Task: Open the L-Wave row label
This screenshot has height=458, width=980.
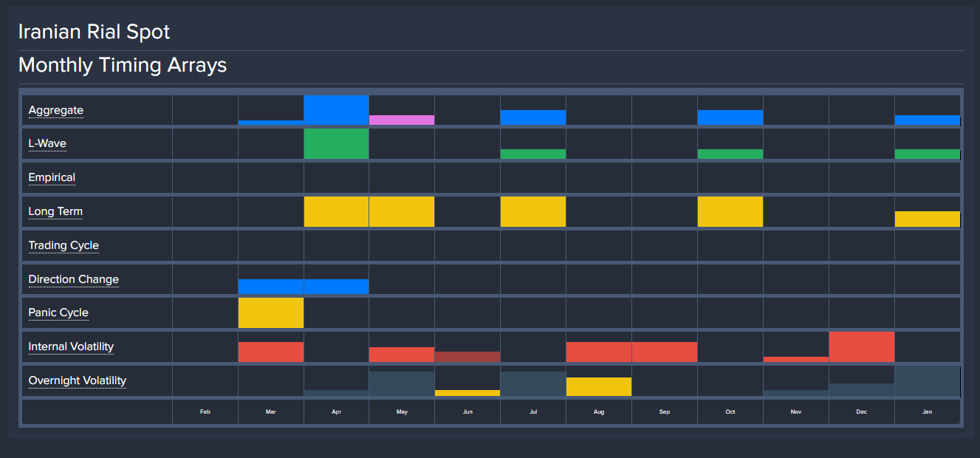Action: click(x=47, y=143)
